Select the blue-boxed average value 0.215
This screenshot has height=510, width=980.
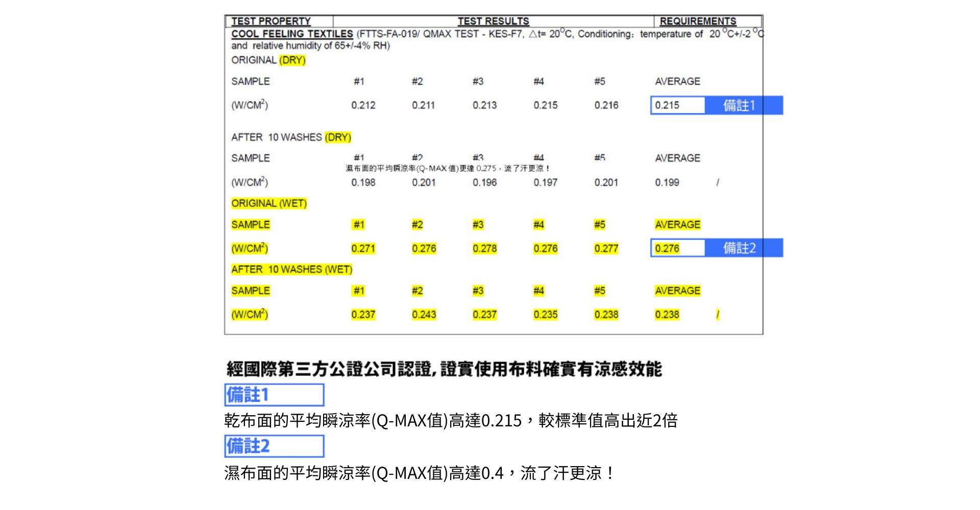667,106
